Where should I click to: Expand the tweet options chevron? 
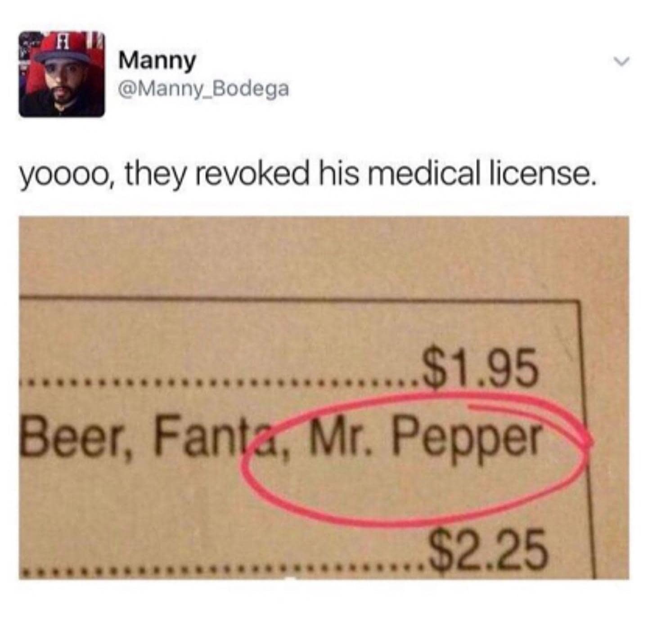pyautogui.click(x=624, y=60)
